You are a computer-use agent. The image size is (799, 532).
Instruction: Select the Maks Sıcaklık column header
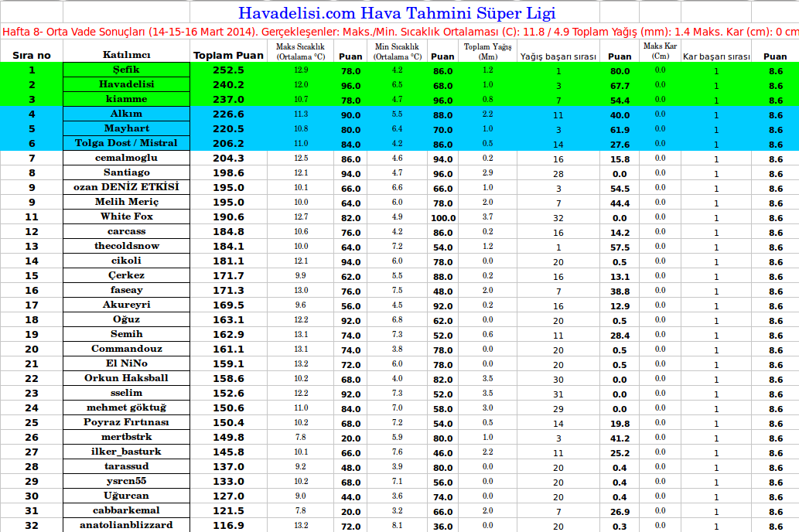(300, 52)
